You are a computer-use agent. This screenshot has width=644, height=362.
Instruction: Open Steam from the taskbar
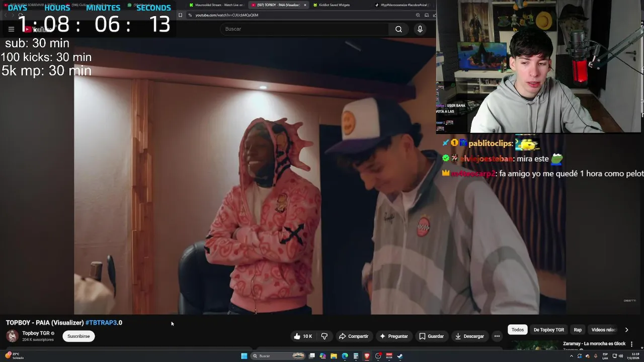pyautogui.click(x=400, y=356)
